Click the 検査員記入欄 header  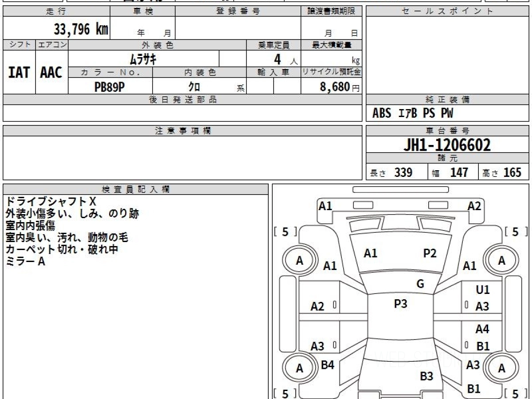click(x=136, y=189)
